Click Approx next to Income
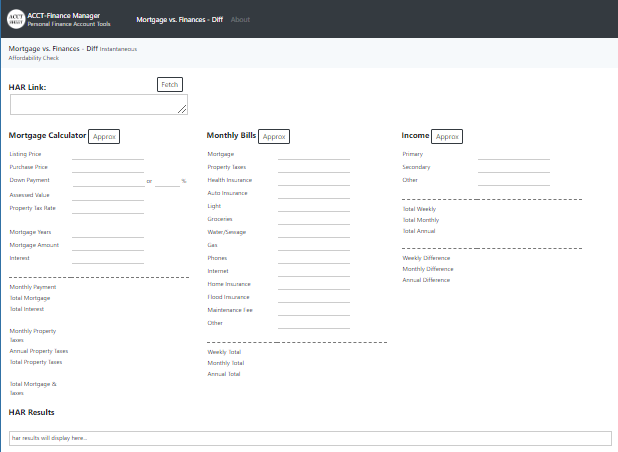618x452 pixels. coord(447,136)
